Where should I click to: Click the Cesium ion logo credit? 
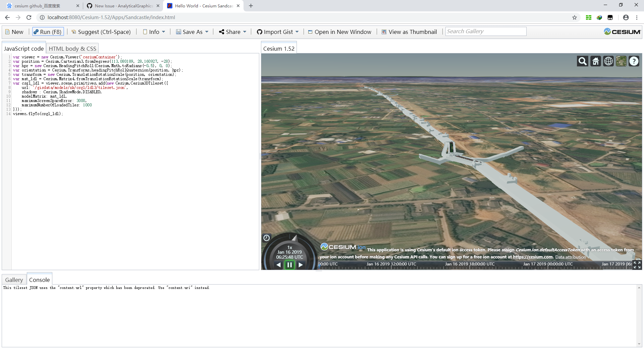click(x=343, y=247)
